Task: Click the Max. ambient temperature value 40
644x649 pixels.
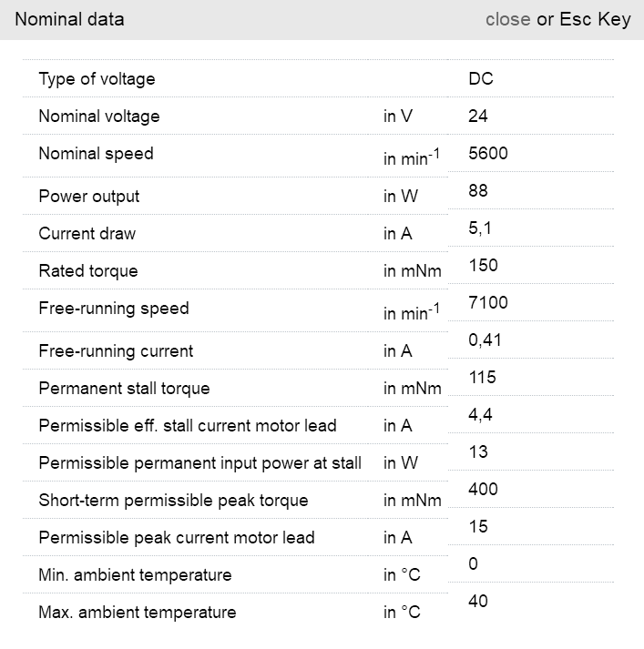Action: point(477,601)
